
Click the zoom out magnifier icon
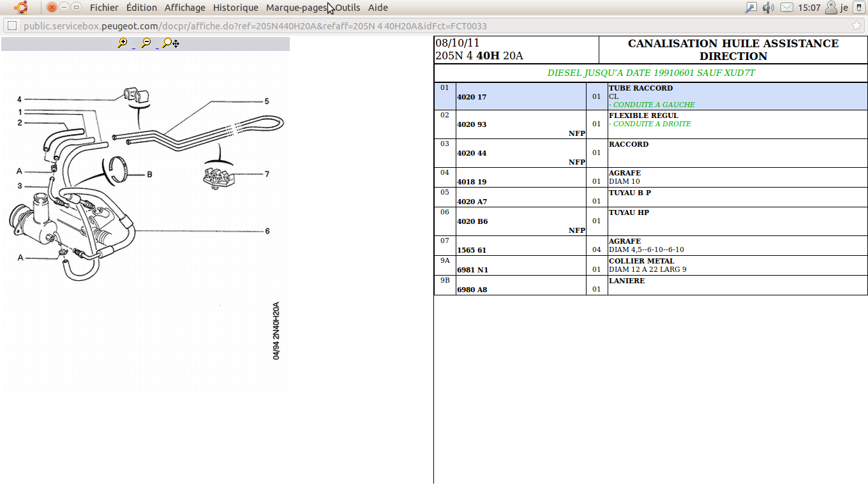tap(146, 43)
